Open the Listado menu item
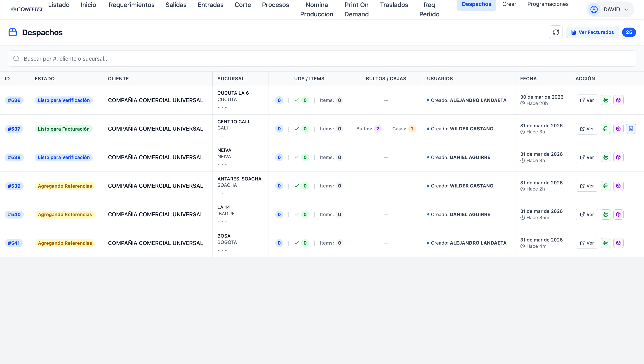This screenshot has width=644, height=364. click(x=59, y=5)
